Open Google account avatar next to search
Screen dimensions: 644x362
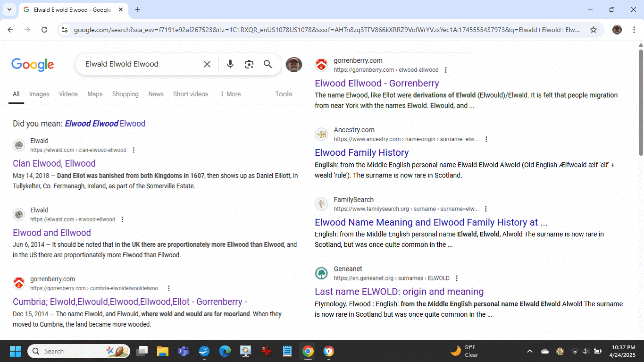(294, 65)
